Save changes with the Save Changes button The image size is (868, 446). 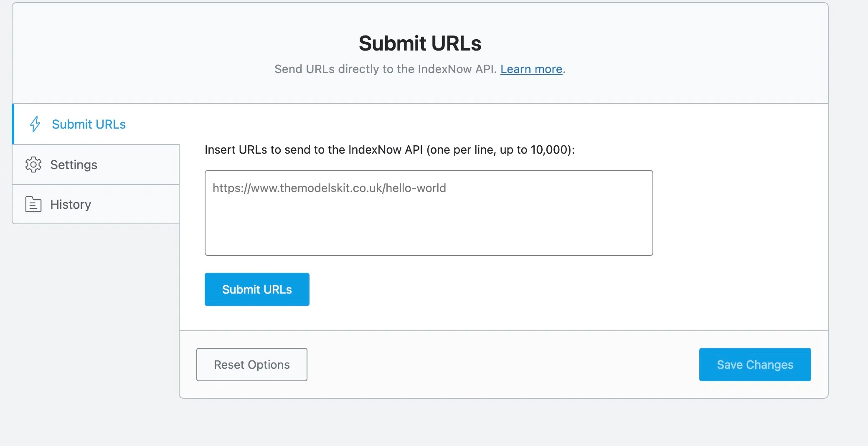[x=755, y=365]
